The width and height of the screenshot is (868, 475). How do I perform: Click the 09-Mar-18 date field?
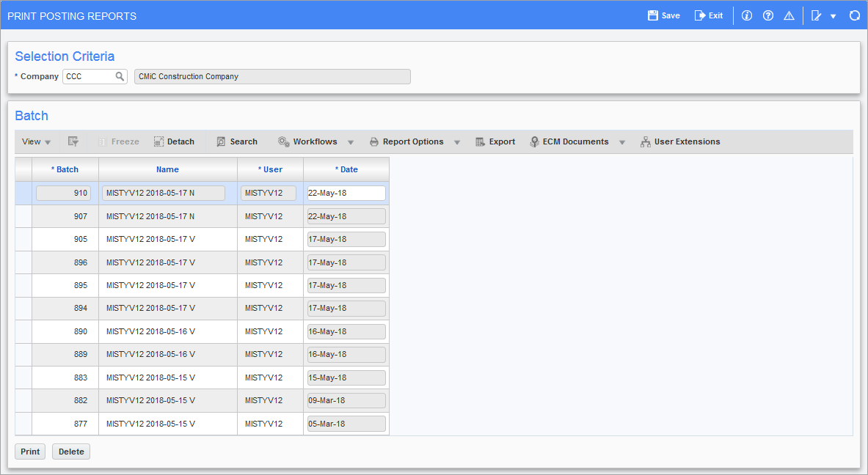pos(346,400)
